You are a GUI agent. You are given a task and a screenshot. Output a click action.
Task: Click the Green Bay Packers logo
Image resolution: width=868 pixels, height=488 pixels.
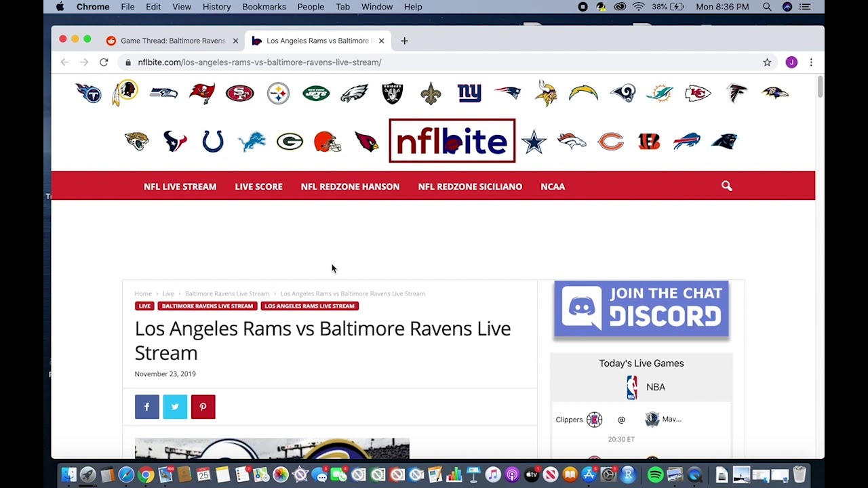pyautogui.click(x=290, y=142)
